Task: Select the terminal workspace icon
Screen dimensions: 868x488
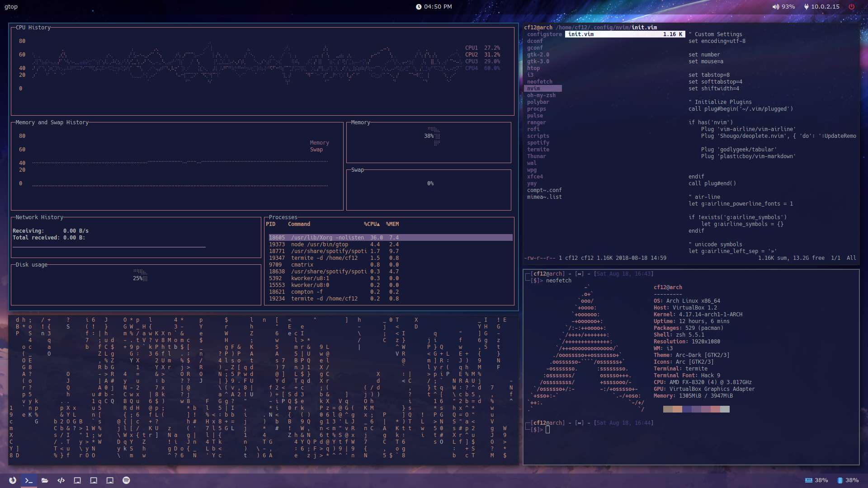Action: click(x=28, y=480)
